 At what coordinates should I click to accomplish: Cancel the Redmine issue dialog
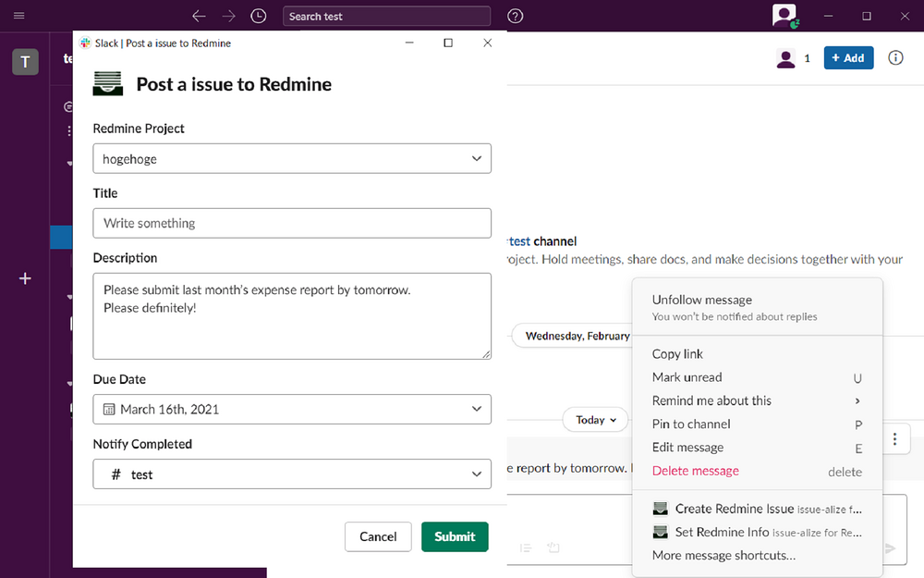378,536
